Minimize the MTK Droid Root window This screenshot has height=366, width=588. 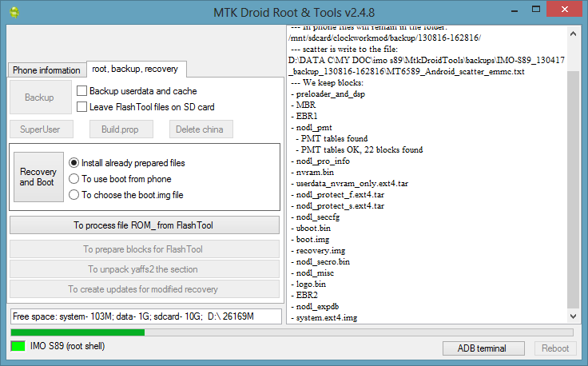[514, 10]
